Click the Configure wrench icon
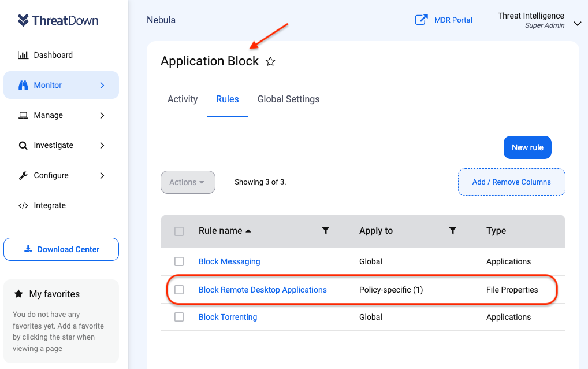The height and width of the screenshot is (369, 588). [x=23, y=175]
